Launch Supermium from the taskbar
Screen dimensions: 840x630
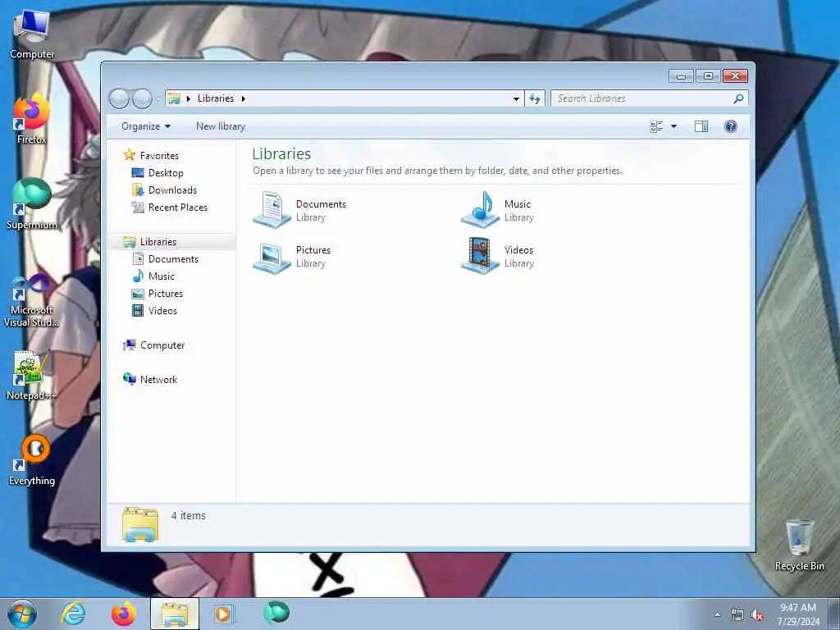click(276, 613)
